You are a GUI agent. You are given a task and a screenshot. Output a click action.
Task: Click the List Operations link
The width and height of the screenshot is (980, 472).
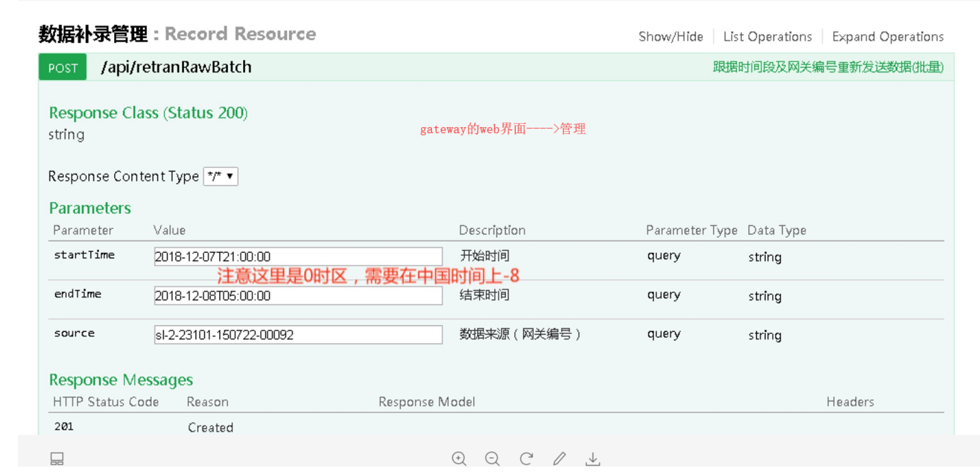767,37
